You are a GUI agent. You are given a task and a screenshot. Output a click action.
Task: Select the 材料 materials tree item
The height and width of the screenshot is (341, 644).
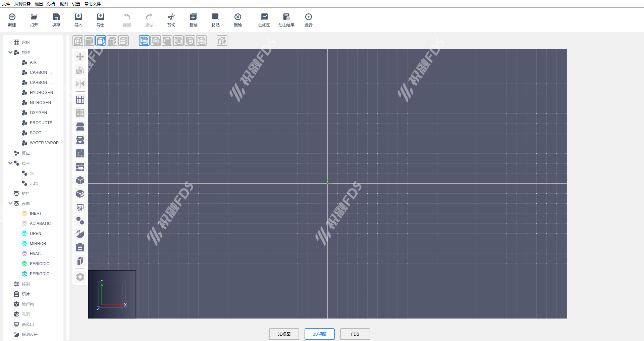22,193
